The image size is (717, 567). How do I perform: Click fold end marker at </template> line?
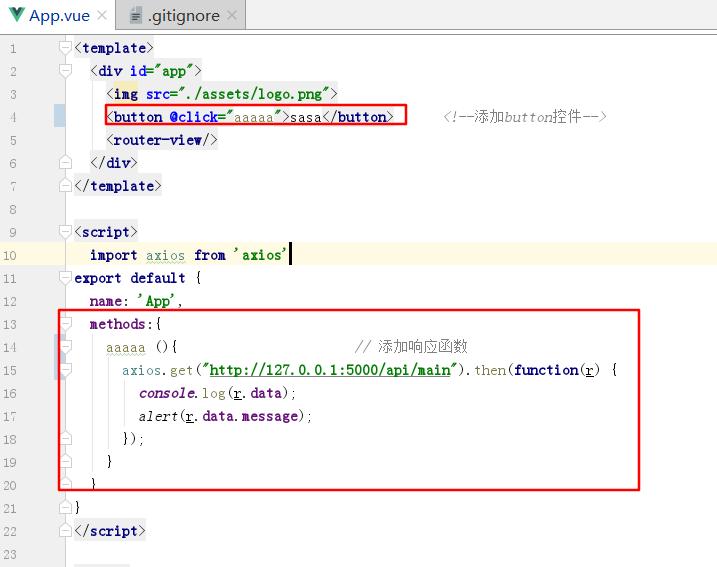(66, 186)
